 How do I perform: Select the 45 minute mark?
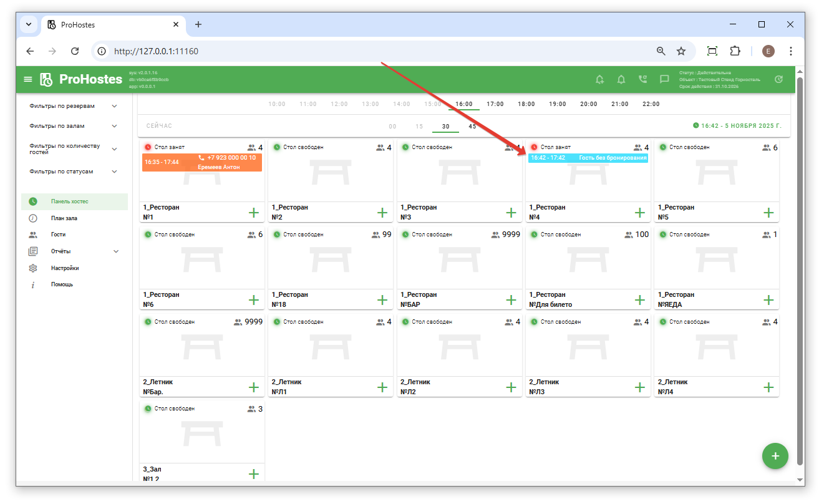[472, 127]
